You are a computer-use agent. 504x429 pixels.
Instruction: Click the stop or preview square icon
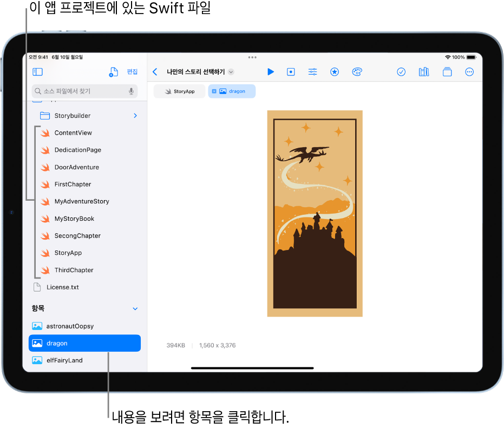(x=291, y=72)
